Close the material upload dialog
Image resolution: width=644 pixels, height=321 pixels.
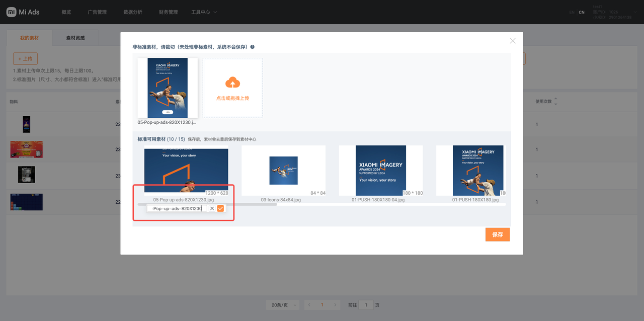click(x=513, y=41)
